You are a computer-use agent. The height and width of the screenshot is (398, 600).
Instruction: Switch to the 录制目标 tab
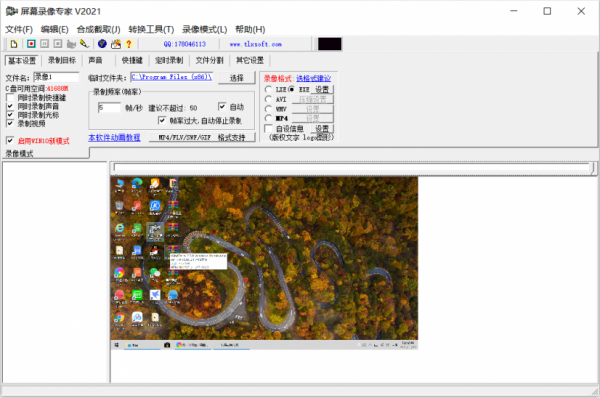62,60
